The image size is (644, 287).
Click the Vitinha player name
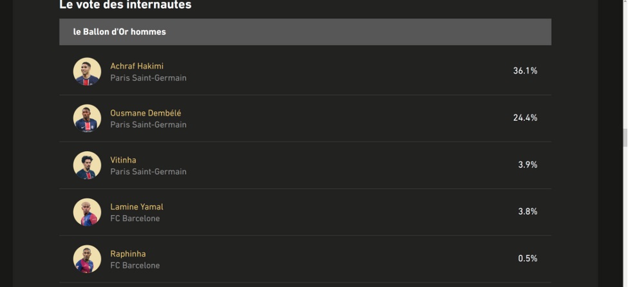(123, 160)
